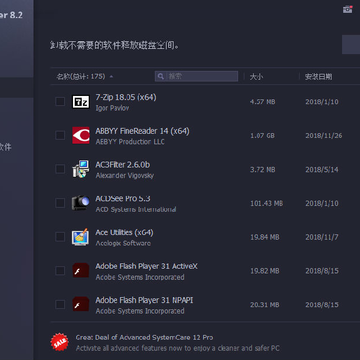Screen dimensions: 360x360
Task: Select the Ace Utilities (x64) name
Action: (124, 232)
